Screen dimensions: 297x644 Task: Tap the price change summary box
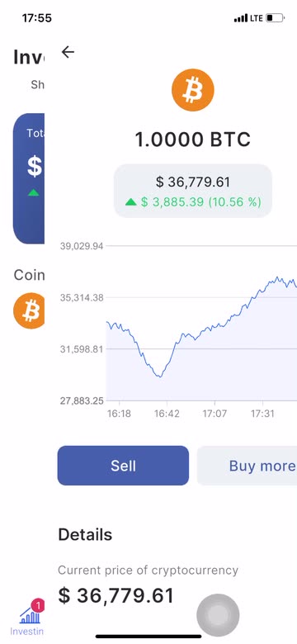[193, 191]
